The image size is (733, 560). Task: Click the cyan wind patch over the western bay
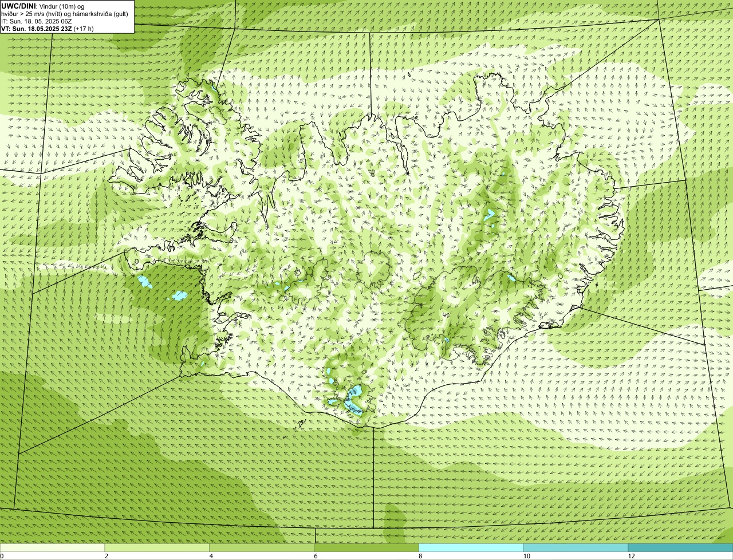[180, 295]
